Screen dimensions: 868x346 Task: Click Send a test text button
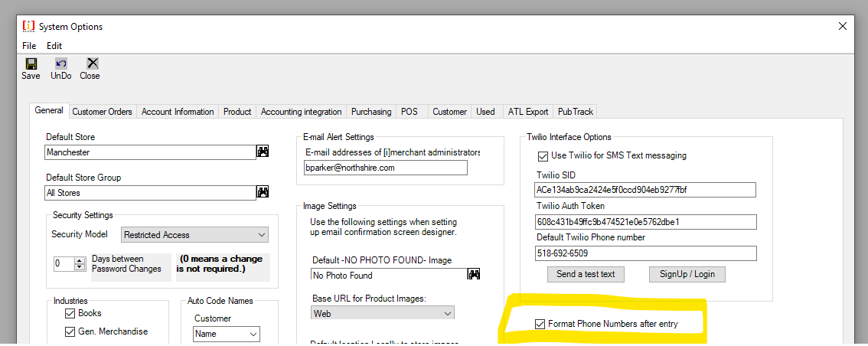pyautogui.click(x=586, y=274)
